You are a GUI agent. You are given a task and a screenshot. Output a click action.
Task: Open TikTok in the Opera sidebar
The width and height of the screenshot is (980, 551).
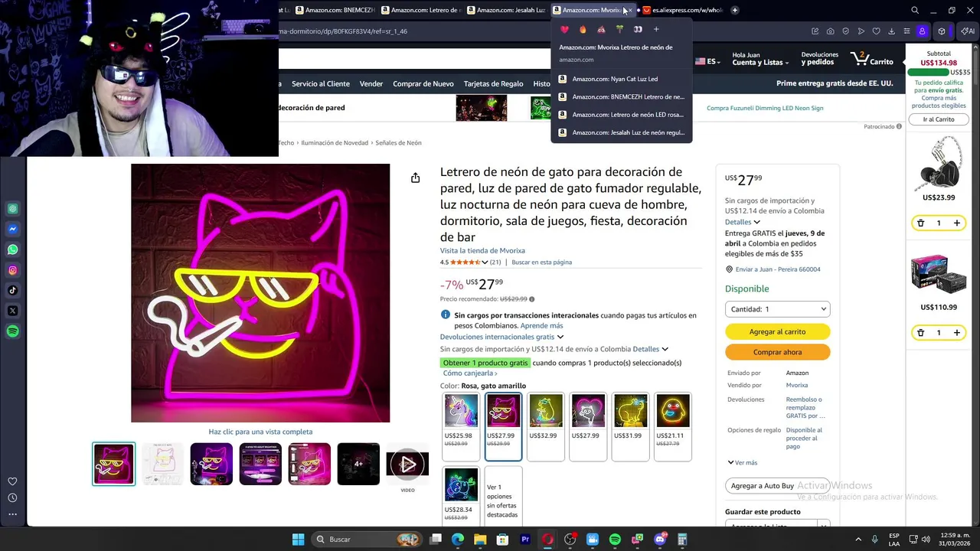pos(13,290)
